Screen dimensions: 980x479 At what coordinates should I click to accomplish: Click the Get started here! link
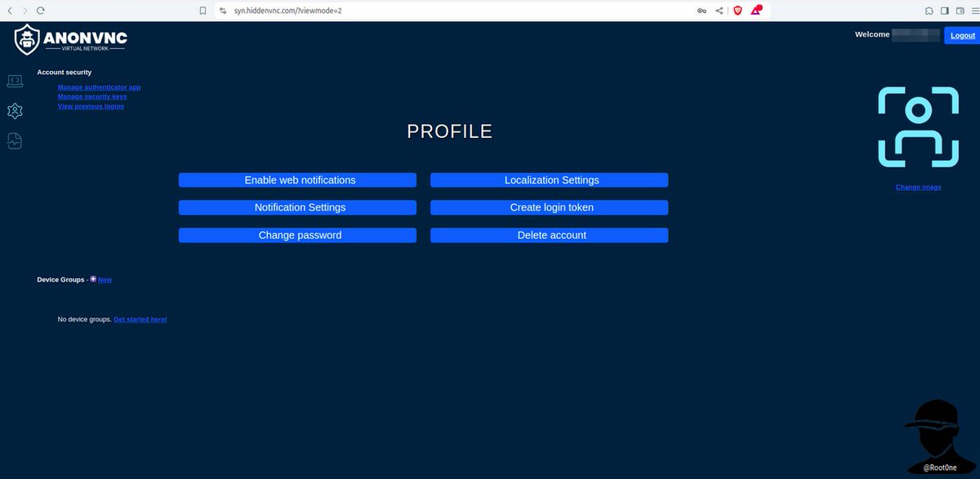(140, 319)
